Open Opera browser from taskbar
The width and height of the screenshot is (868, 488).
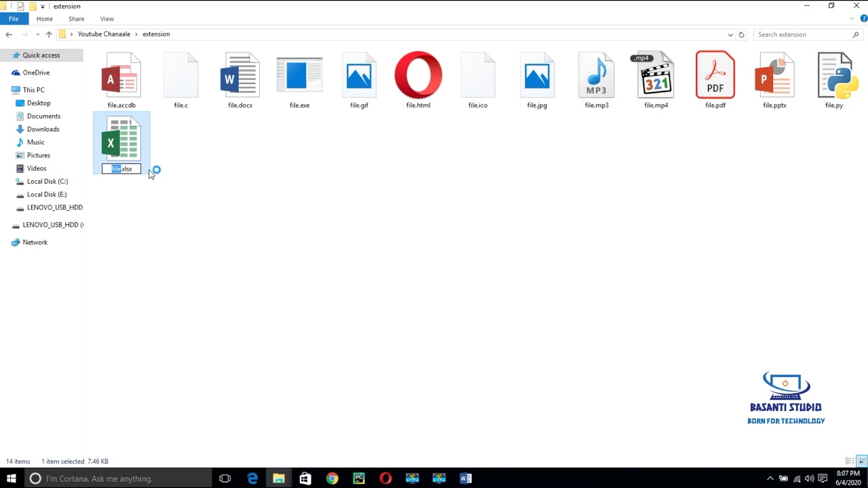pos(385,479)
